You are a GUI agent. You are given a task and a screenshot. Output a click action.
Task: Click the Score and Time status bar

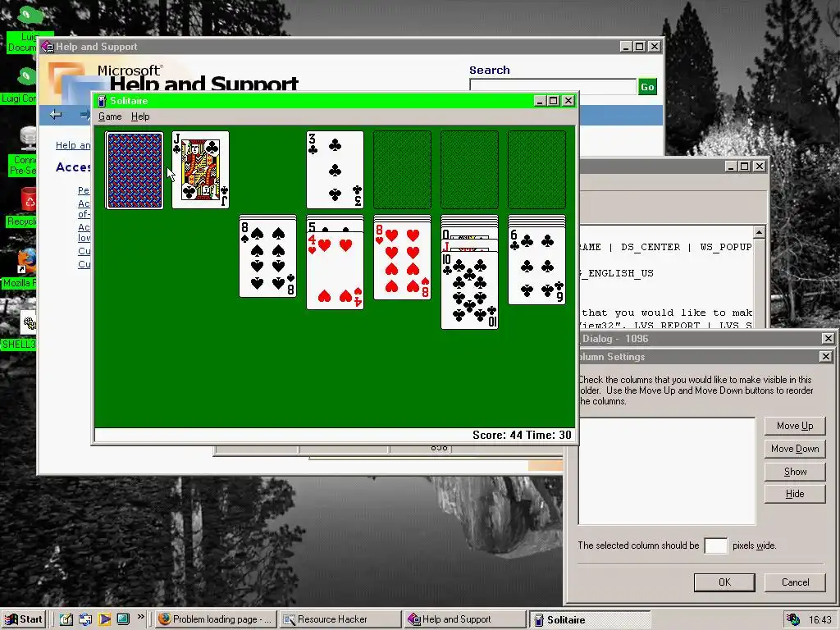[335, 435]
